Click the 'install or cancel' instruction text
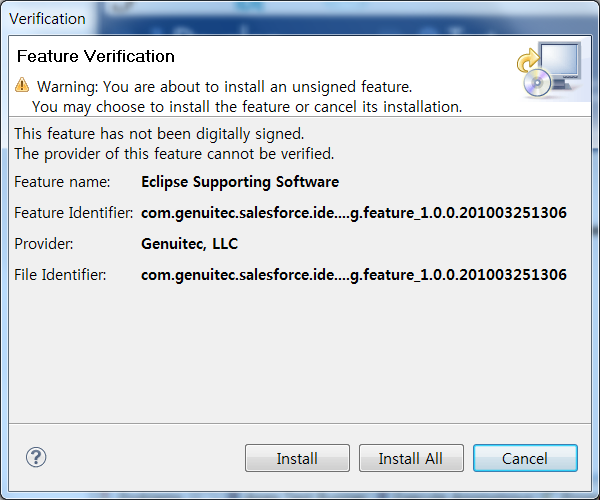Viewport: 600px width, 500px height. 247,107
